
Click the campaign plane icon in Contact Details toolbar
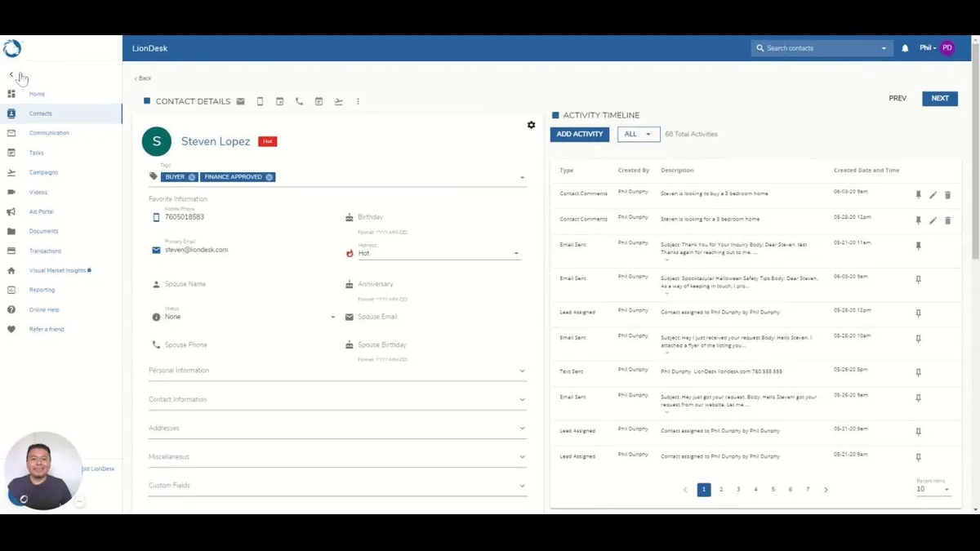(x=339, y=102)
